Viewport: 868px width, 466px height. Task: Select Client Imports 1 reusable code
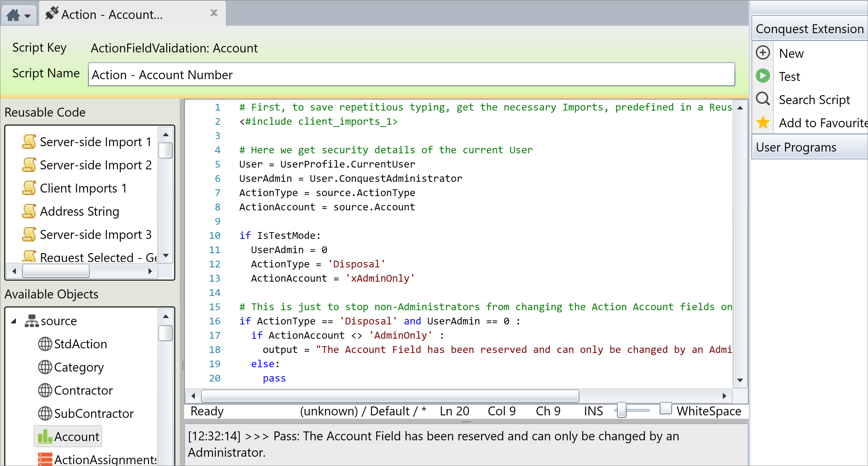(x=83, y=188)
